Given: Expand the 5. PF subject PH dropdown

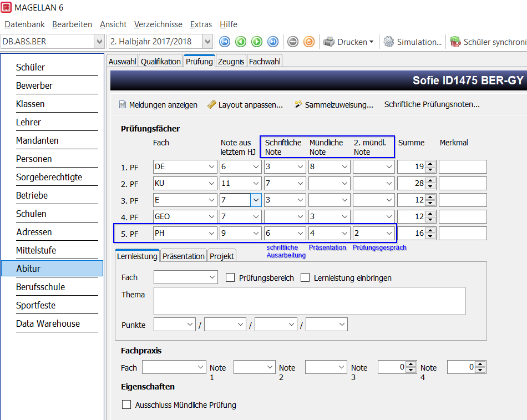Looking at the screenshot, I should [211, 233].
